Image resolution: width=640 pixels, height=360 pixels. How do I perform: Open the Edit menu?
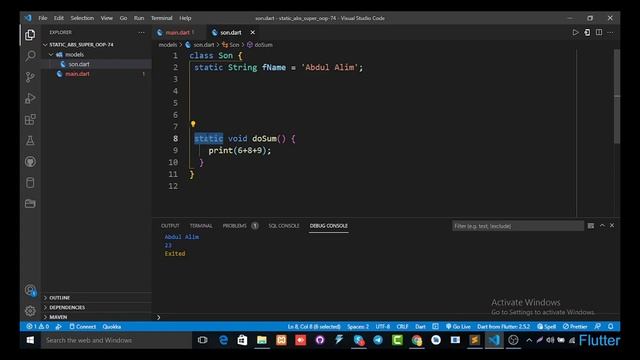click(x=59, y=18)
